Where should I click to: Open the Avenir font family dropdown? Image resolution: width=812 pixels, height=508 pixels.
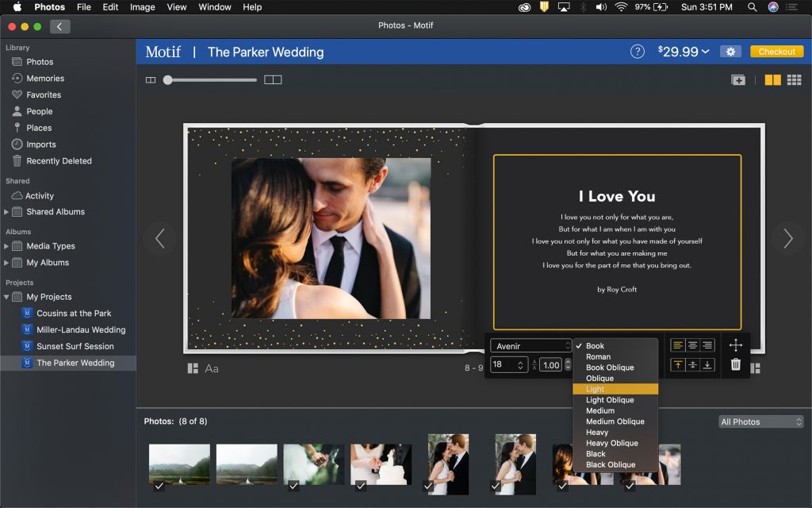(x=530, y=346)
